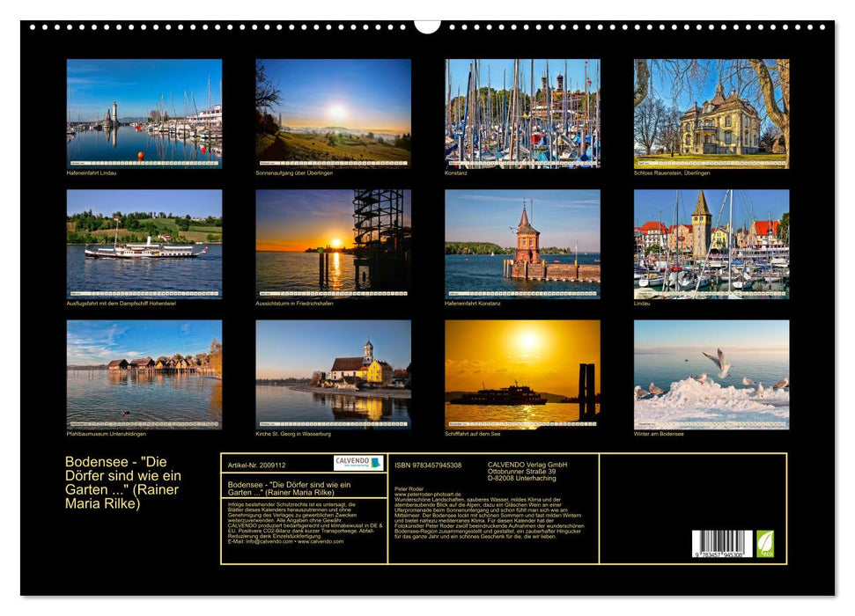The width and height of the screenshot is (855, 616).
Task: View the Winter am Bodensee seagull picture
Action: coord(711,374)
